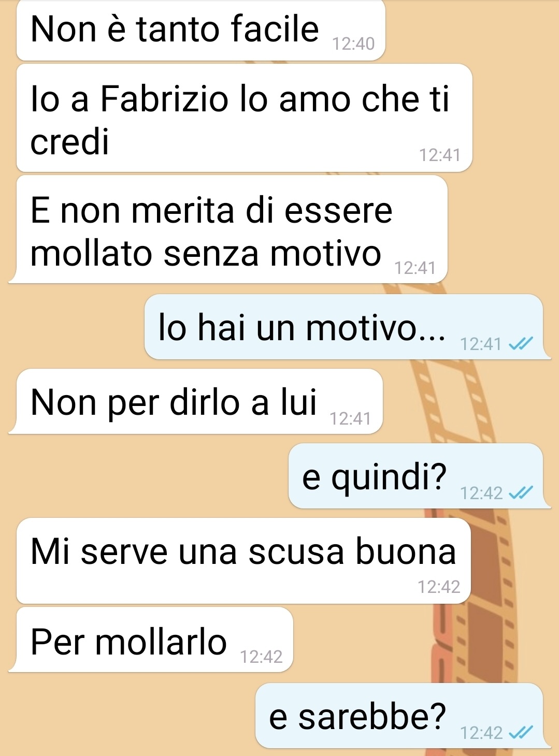559x756 pixels.
Task: Click the 12:42 time beside "Per mollarlo"
Action: 261,657
